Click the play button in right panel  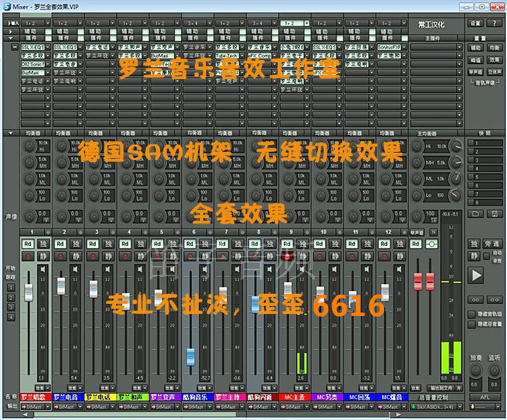tap(476, 275)
